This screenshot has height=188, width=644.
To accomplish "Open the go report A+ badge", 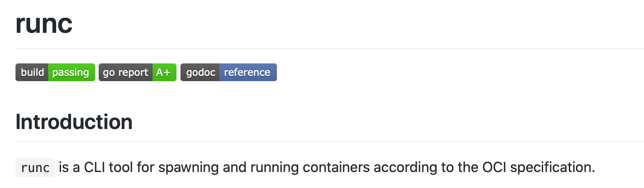I will 138,72.
